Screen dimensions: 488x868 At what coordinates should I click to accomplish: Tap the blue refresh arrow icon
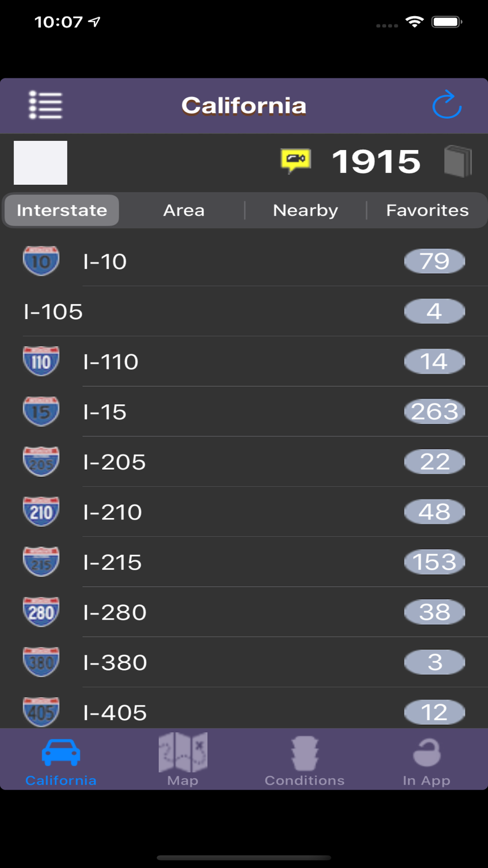pos(447,105)
